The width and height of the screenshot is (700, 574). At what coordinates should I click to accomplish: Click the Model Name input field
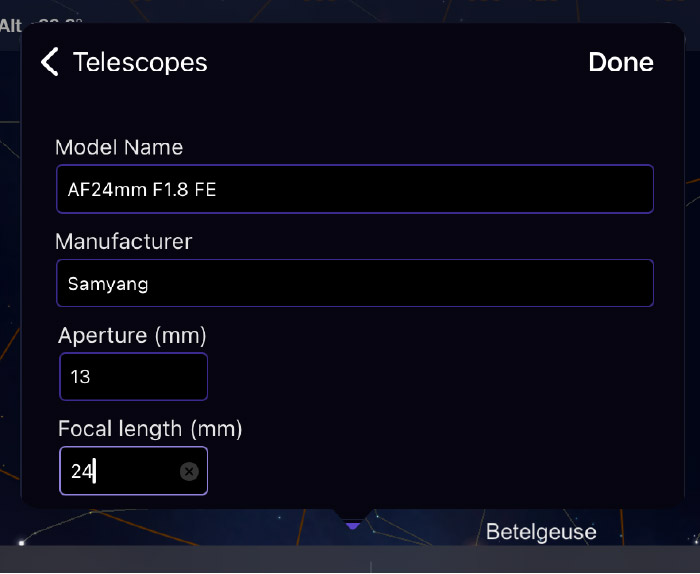tap(355, 189)
